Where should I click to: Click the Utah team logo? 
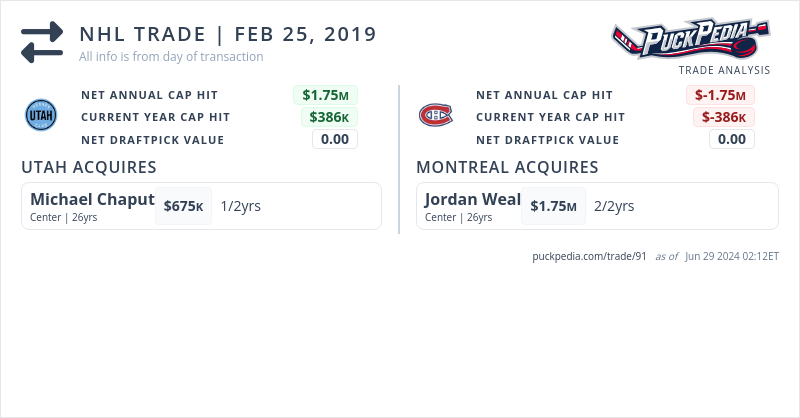tap(41, 116)
